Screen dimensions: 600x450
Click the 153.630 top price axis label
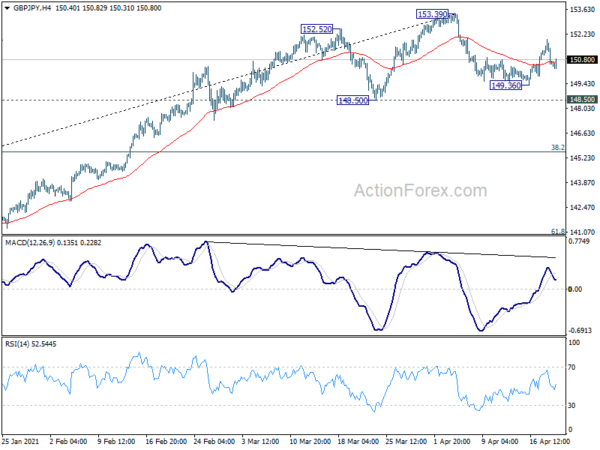[582, 9]
